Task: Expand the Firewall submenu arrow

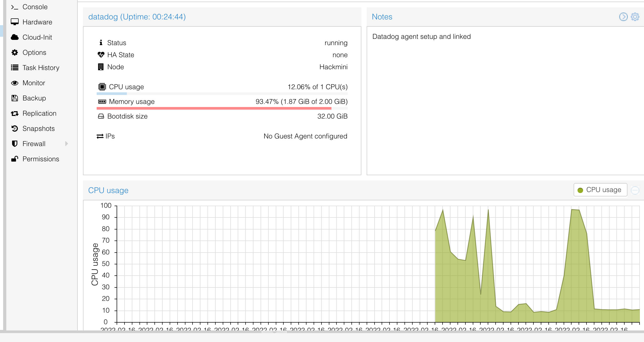Action: [x=66, y=144]
